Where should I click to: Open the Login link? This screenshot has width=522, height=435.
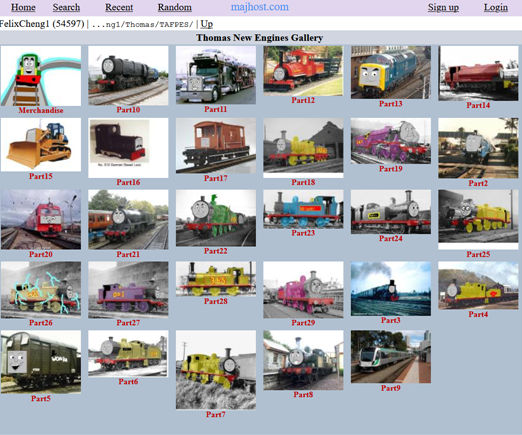[496, 7]
